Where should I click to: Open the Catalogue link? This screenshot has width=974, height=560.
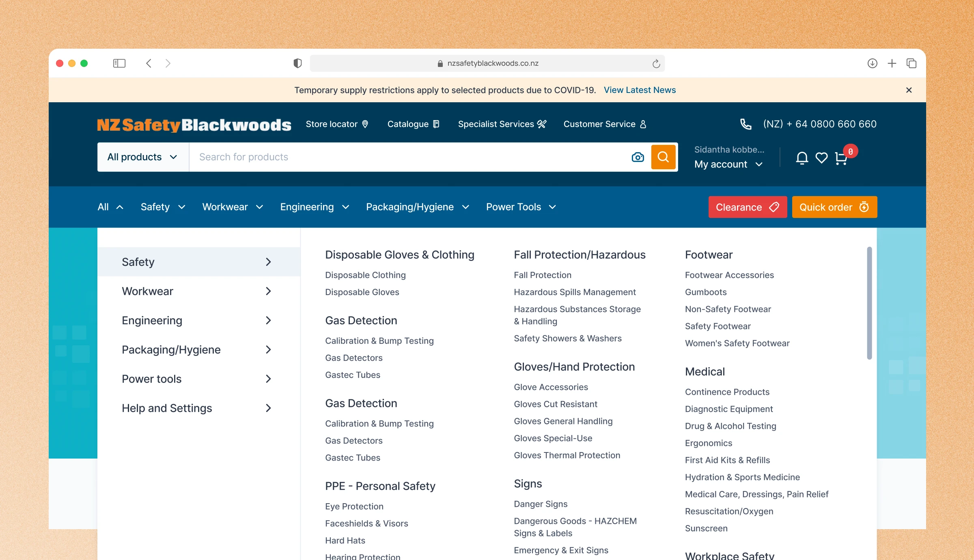[x=414, y=124]
